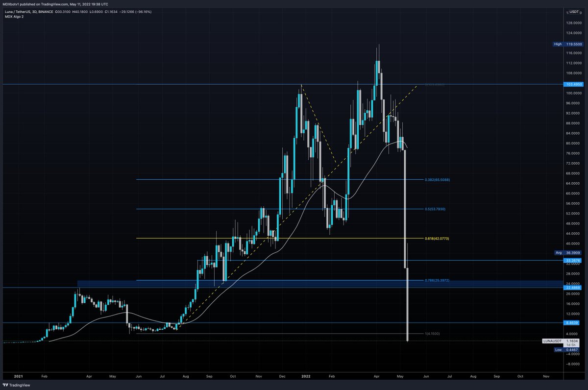Open the MDXbotv1 publisher profile link
Image resolution: width=588 pixels, height=390 pixels.
pos(11,3)
